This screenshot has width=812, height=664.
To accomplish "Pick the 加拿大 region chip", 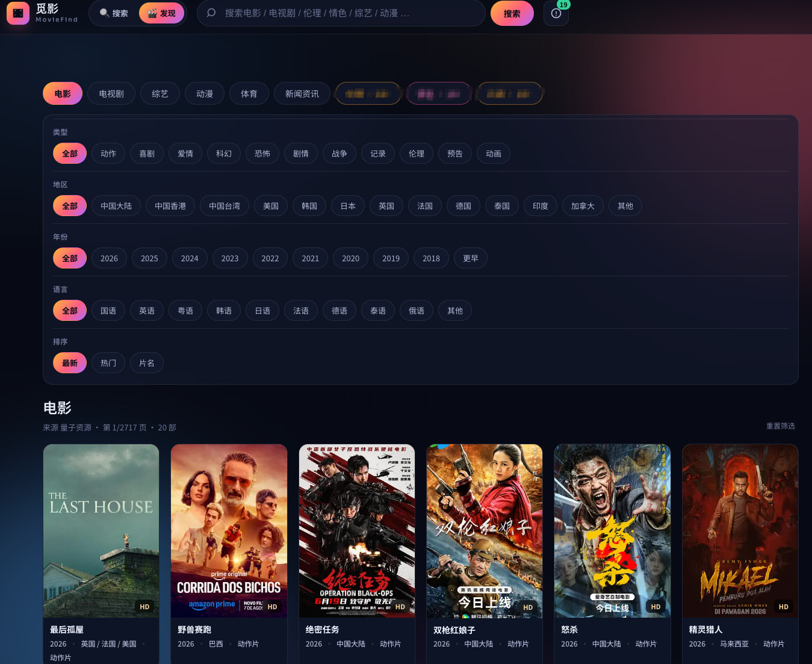I will [583, 206].
